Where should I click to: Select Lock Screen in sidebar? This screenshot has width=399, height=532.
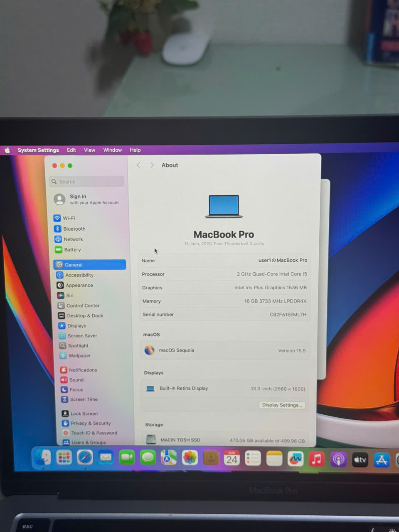80,414
